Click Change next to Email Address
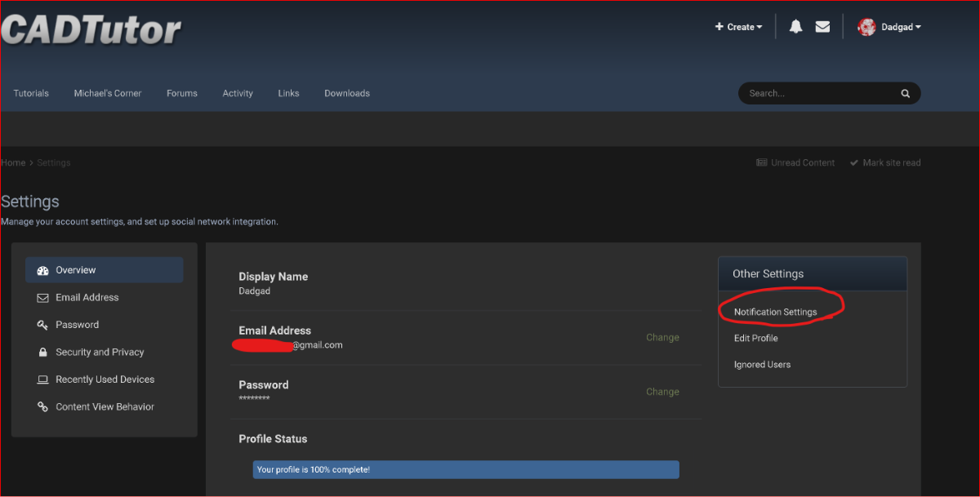This screenshot has height=497, width=980. pyautogui.click(x=662, y=337)
